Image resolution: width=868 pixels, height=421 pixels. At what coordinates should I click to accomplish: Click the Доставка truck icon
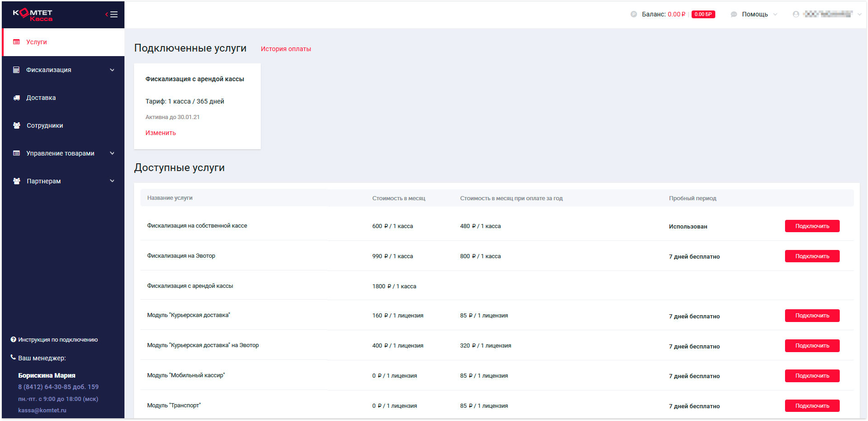16,98
